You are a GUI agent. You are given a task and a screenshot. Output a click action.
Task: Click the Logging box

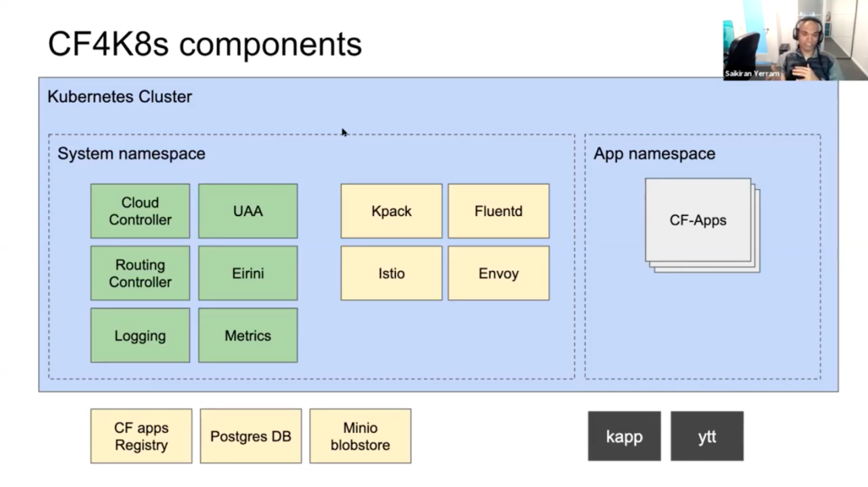pos(140,335)
